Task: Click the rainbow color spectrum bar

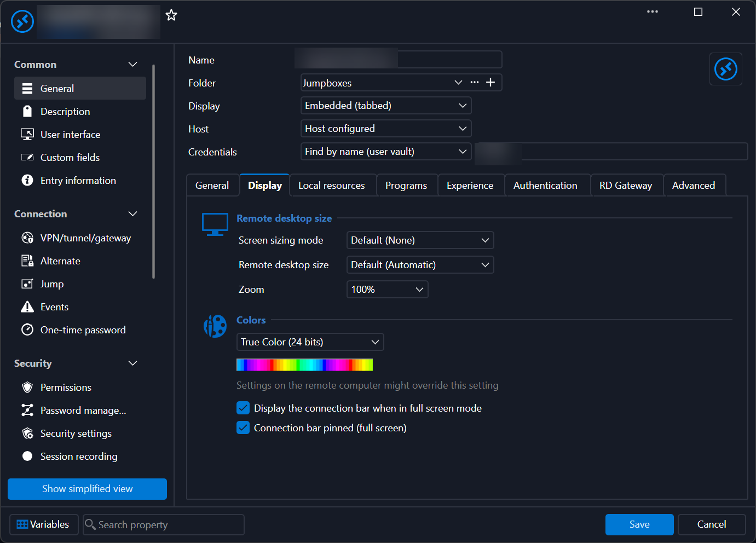Action: pos(304,365)
